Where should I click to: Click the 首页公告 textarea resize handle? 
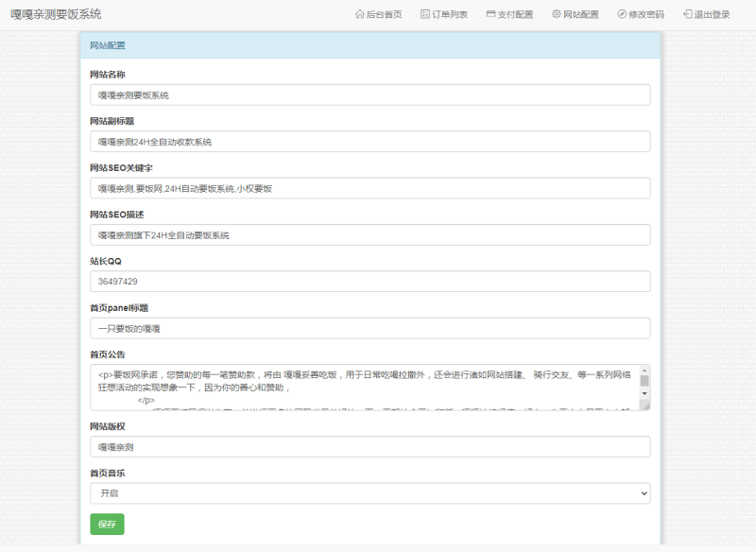pyautogui.click(x=646, y=406)
